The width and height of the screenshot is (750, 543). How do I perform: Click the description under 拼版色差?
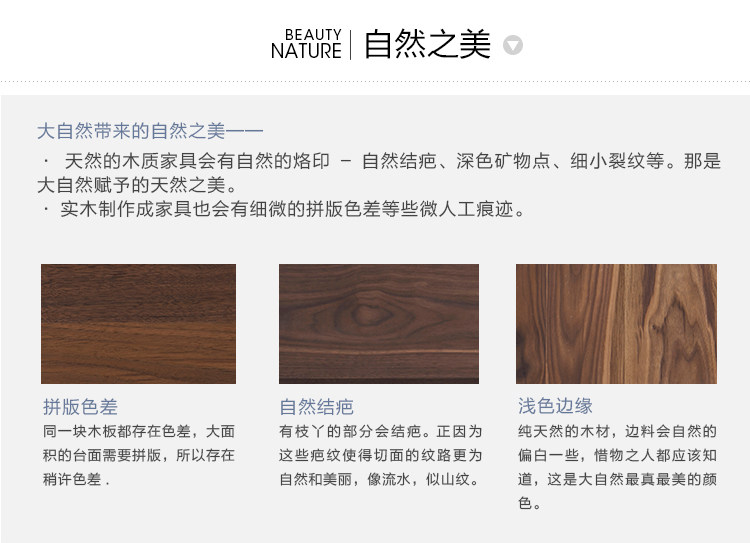point(139,455)
